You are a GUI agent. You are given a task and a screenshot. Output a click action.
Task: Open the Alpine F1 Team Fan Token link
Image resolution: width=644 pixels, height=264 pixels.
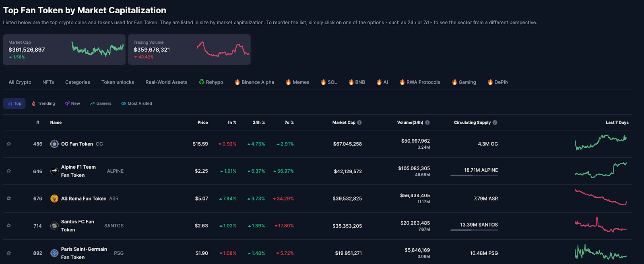tap(78, 171)
